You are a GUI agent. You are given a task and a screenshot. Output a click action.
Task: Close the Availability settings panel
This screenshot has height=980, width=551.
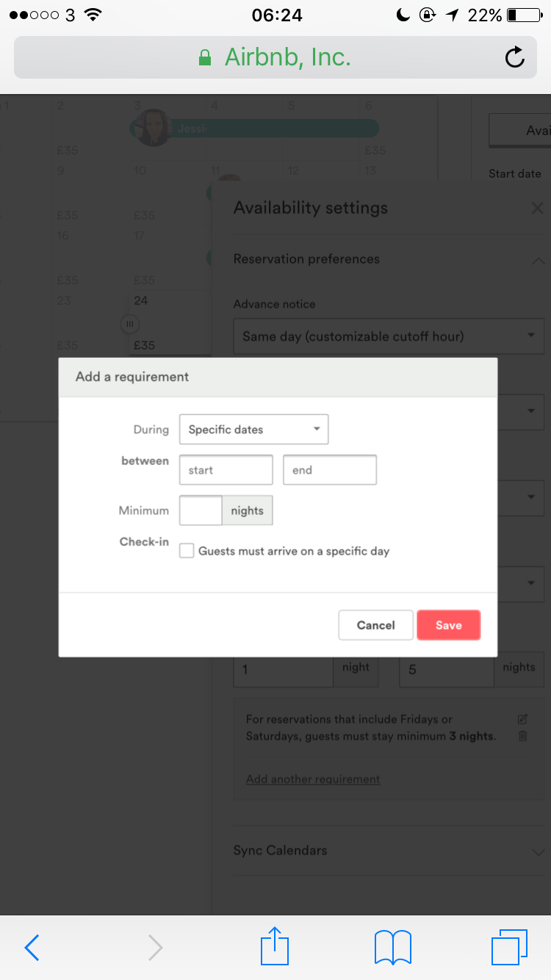click(537, 208)
